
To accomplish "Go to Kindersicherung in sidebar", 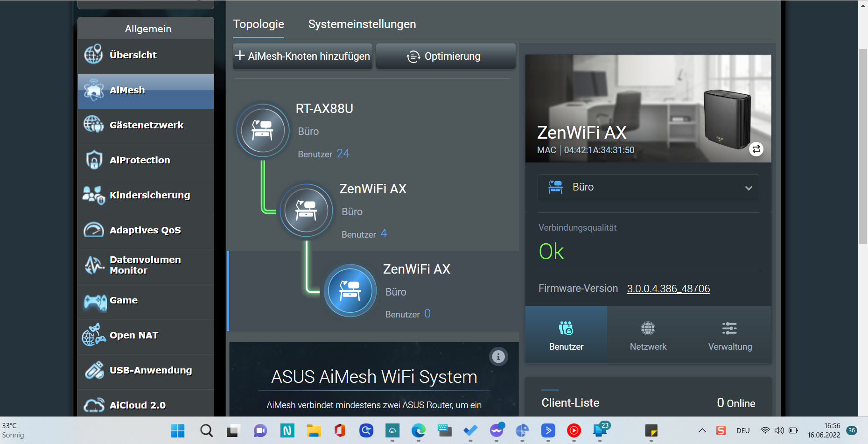I will (146, 196).
